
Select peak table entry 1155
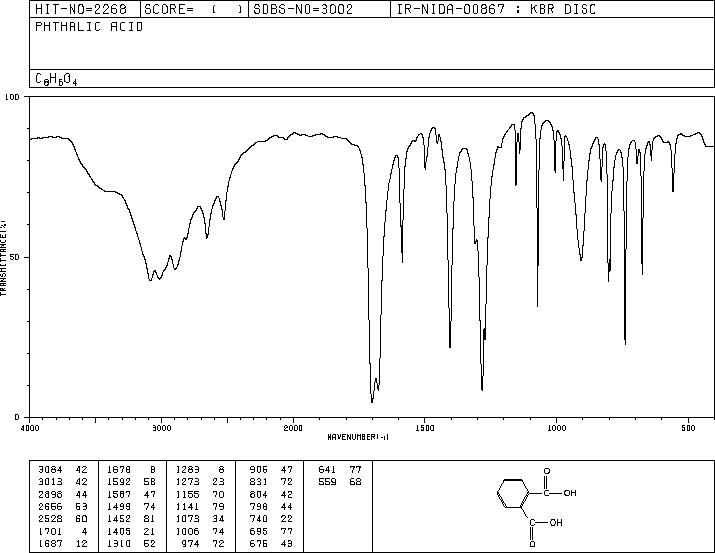[x=187, y=494]
